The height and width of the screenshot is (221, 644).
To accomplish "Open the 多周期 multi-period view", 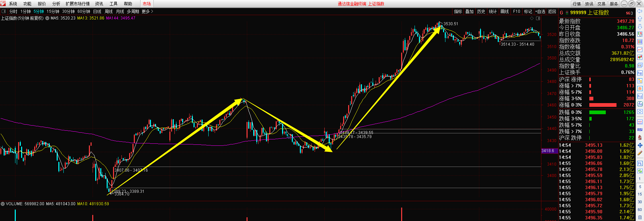I will [133, 11].
